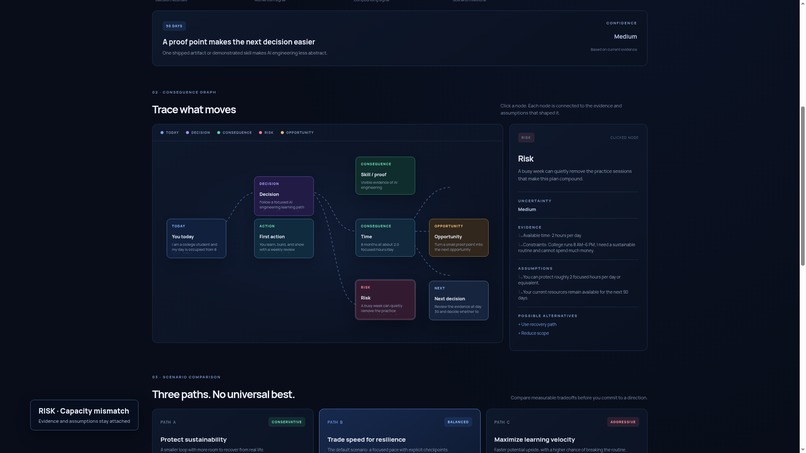Choose the "+ Reduce scope" alternative
This screenshot has width=806, height=453.
[533, 333]
